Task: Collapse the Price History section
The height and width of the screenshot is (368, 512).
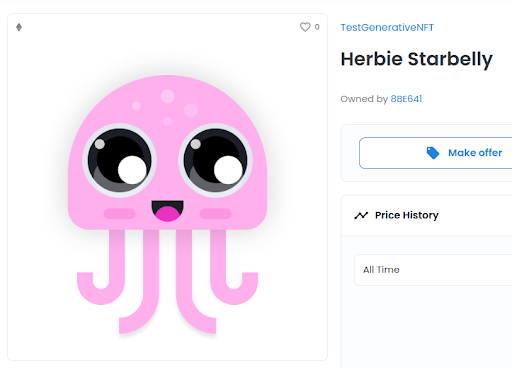Action: point(427,215)
